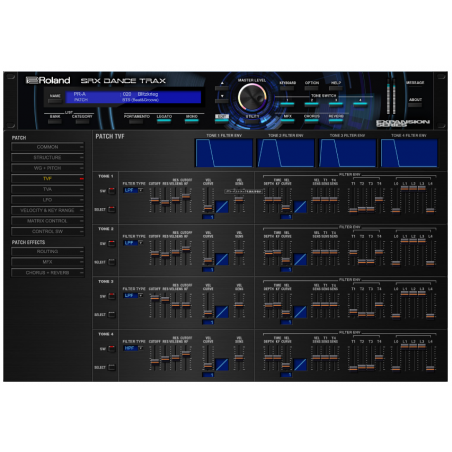Toggle the REVERB switch in header
The image size is (452, 452).
coord(336,121)
